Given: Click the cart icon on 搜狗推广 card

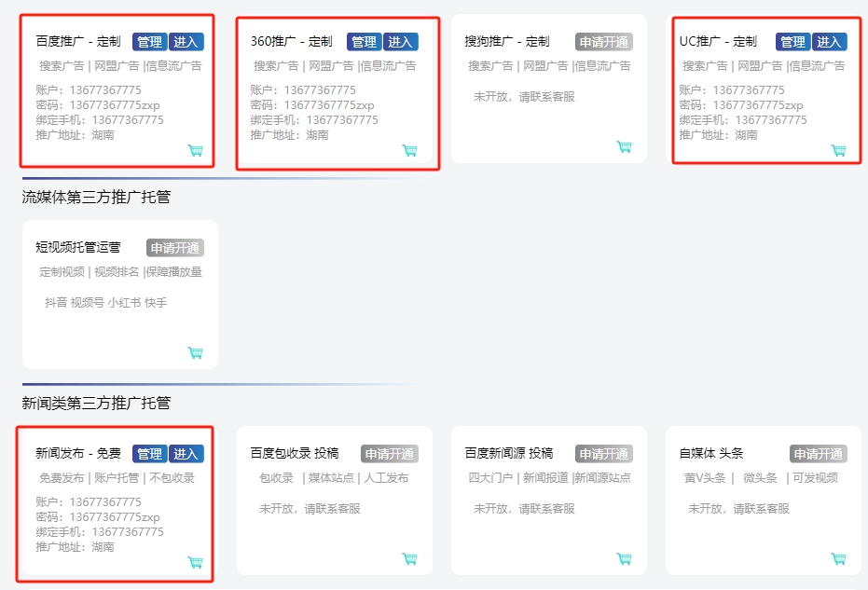Looking at the screenshot, I should (x=624, y=146).
